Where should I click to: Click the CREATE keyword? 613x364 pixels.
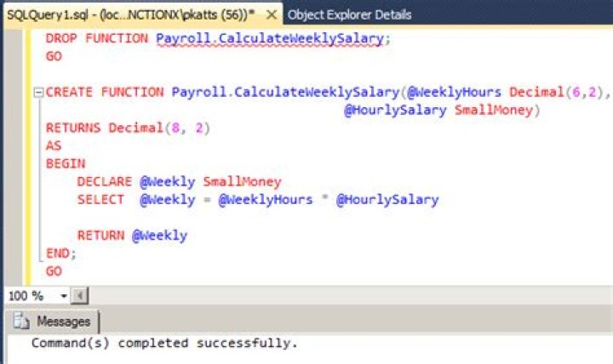click(69, 92)
